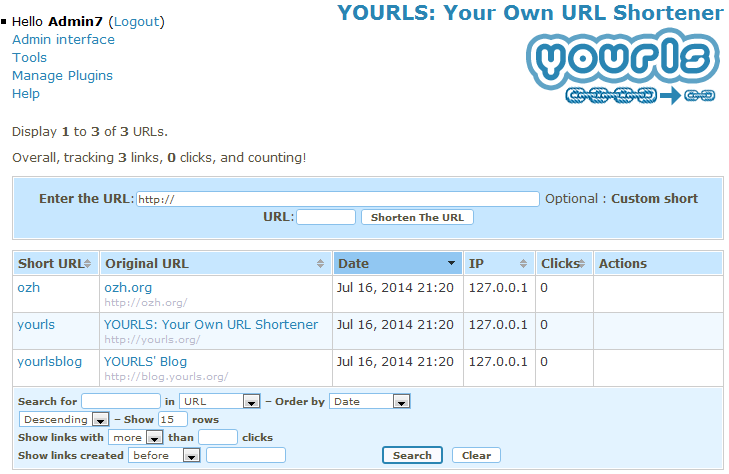Open the Admin interface menu link
The height and width of the screenshot is (474, 729).
[63, 40]
